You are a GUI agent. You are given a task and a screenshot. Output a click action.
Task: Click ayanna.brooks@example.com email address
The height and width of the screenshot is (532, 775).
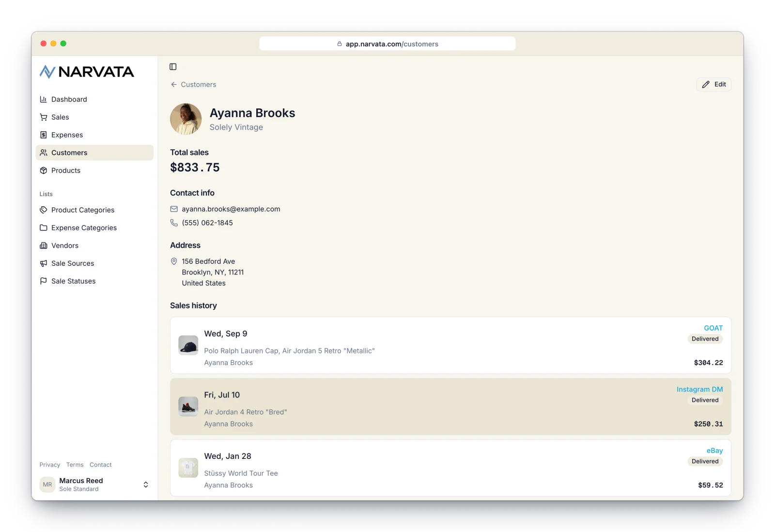click(x=231, y=209)
